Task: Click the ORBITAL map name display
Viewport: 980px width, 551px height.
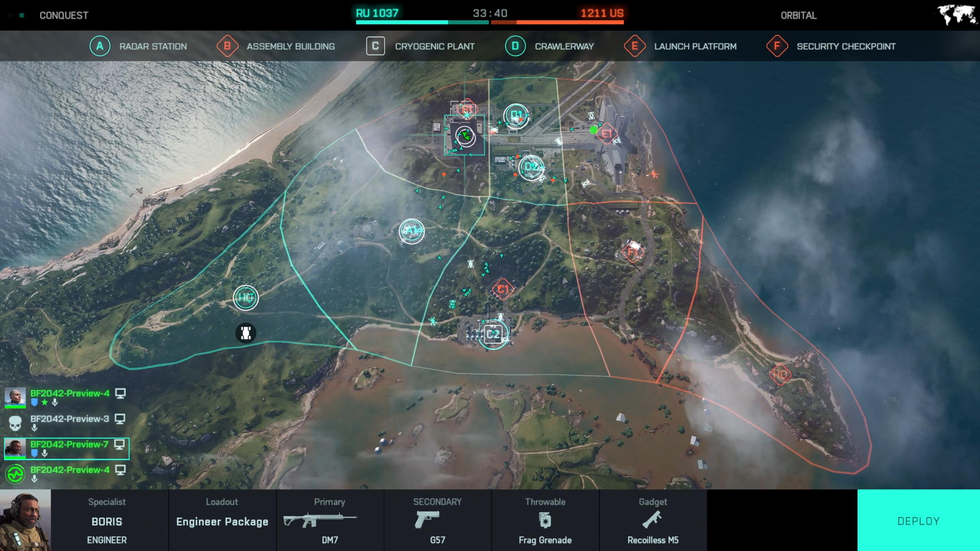Action: pos(798,15)
